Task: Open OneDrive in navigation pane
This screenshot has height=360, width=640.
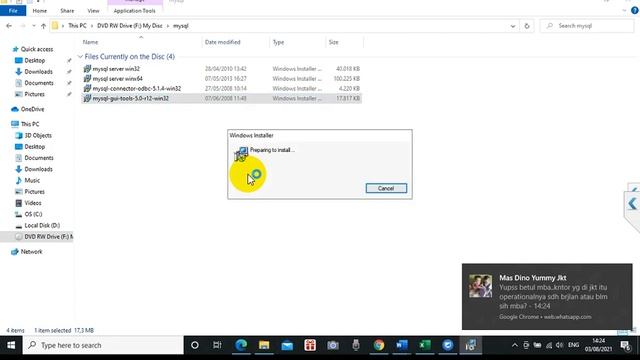Action: pos(32,109)
